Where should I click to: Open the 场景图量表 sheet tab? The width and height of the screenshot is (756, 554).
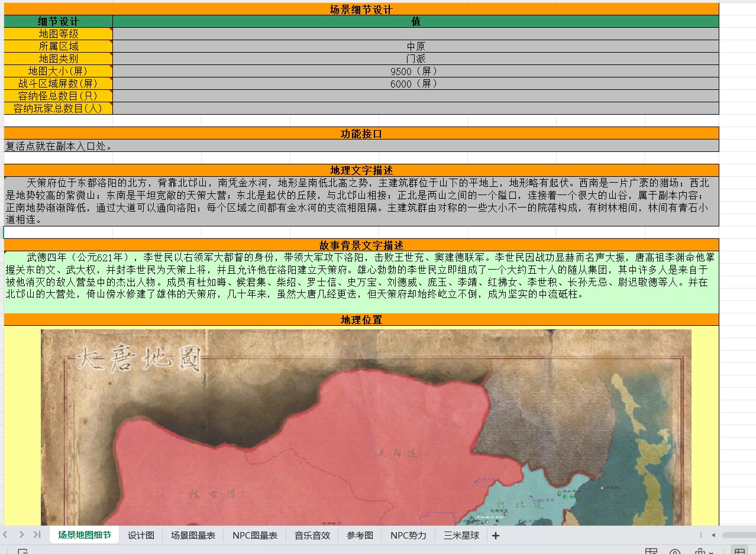[x=193, y=535]
